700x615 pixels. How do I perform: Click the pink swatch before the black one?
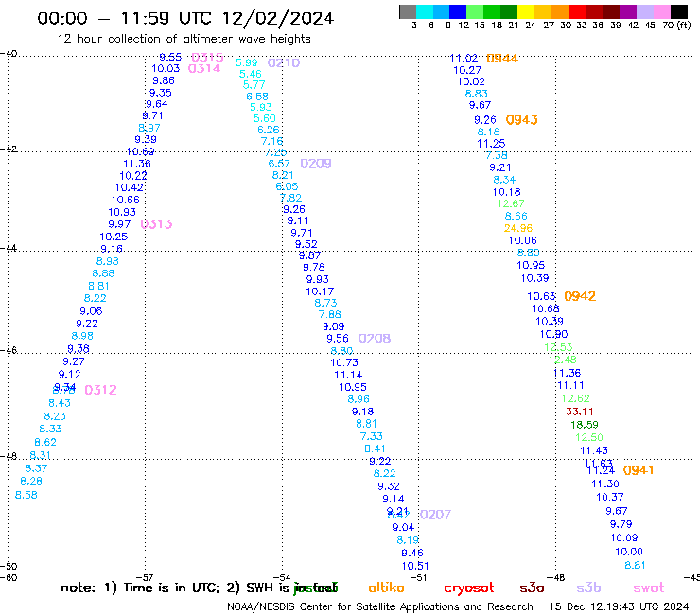pyautogui.click(x=662, y=11)
